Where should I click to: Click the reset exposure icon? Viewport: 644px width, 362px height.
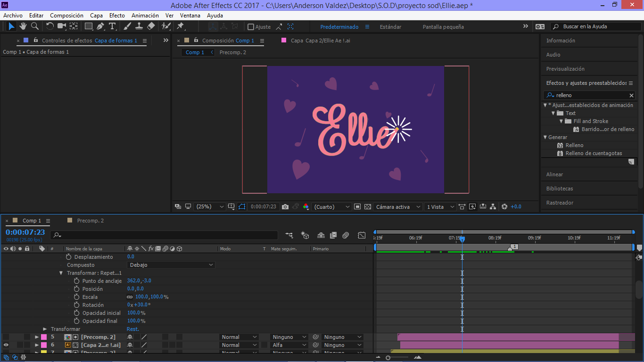point(504,206)
